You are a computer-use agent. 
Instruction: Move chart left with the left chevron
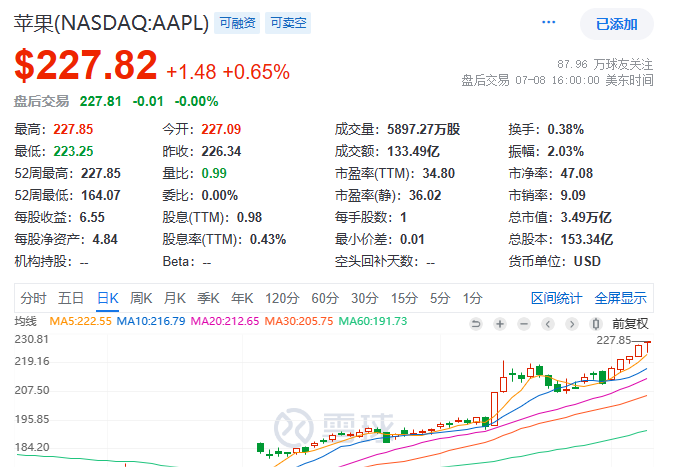(x=548, y=324)
